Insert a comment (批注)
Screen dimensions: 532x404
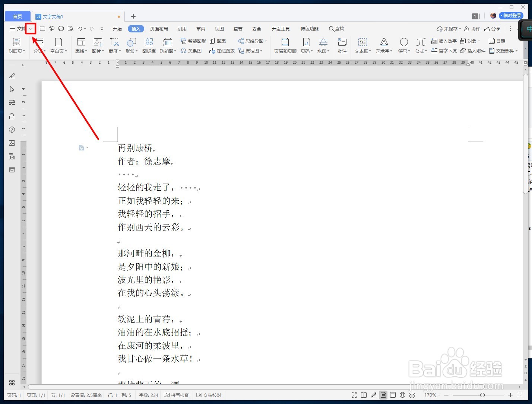(342, 45)
